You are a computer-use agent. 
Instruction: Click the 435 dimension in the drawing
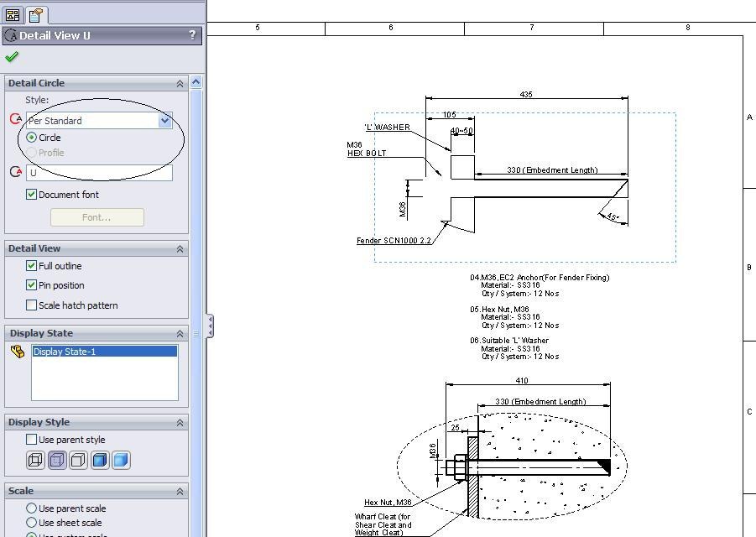(x=526, y=95)
